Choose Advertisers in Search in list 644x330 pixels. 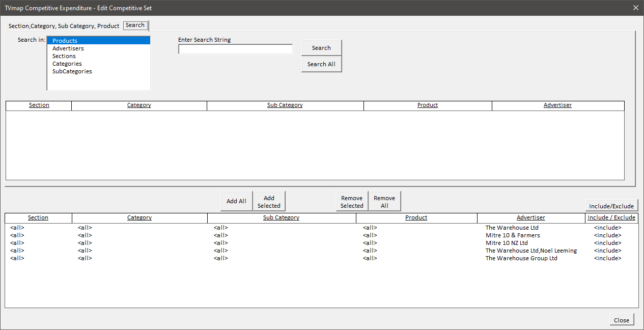[x=99, y=48]
